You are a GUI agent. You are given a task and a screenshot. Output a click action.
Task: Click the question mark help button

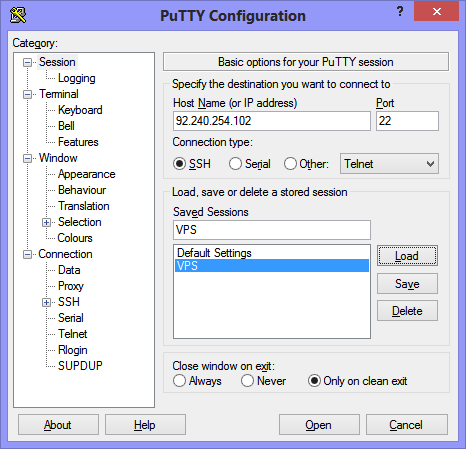[x=400, y=12]
